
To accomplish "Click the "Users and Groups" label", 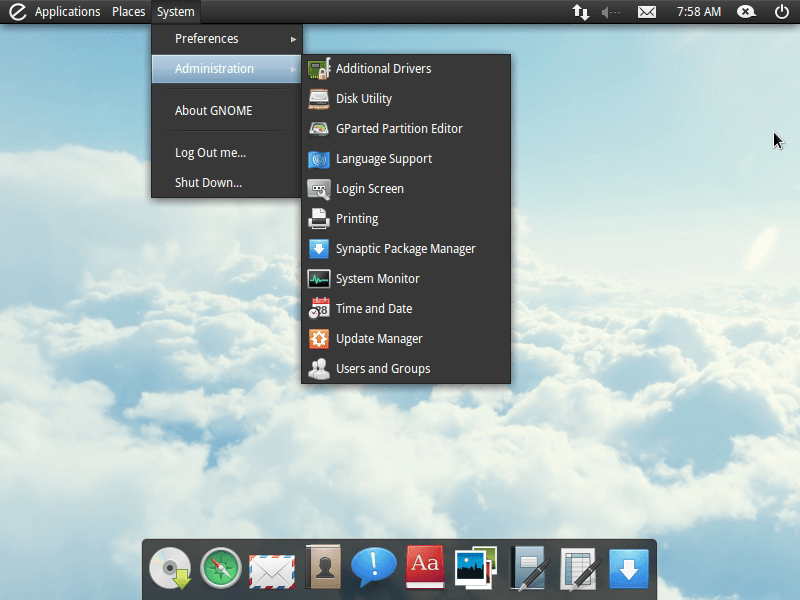I will pos(383,369).
